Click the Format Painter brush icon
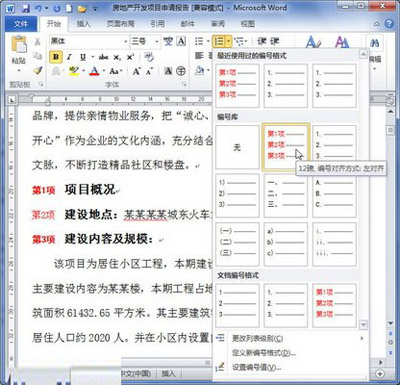Screen dimensions: 400x385 tap(38, 70)
